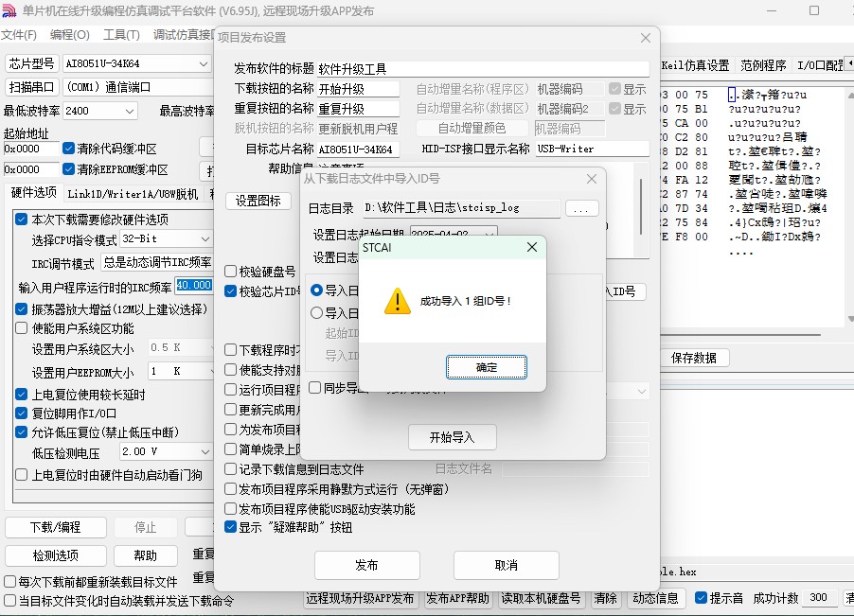The image size is (854, 616).
Task: Browse log directory with the ... button
Action: point(581,208)
